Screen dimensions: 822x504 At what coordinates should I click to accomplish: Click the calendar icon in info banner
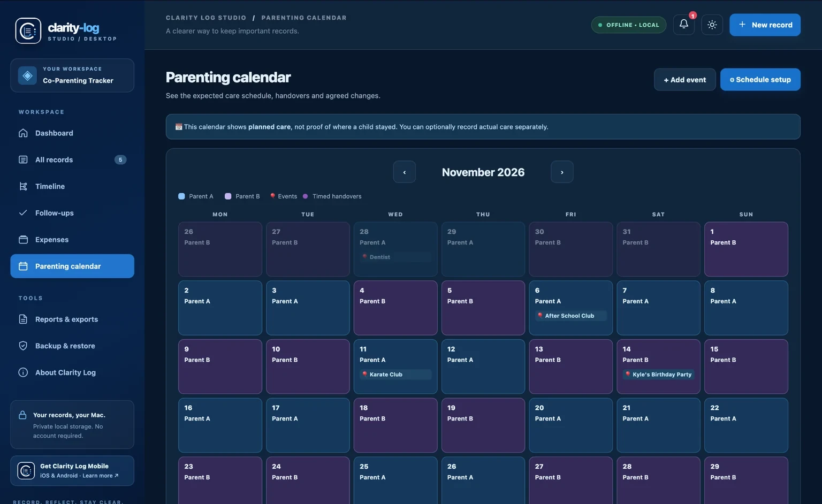[179, 127]
